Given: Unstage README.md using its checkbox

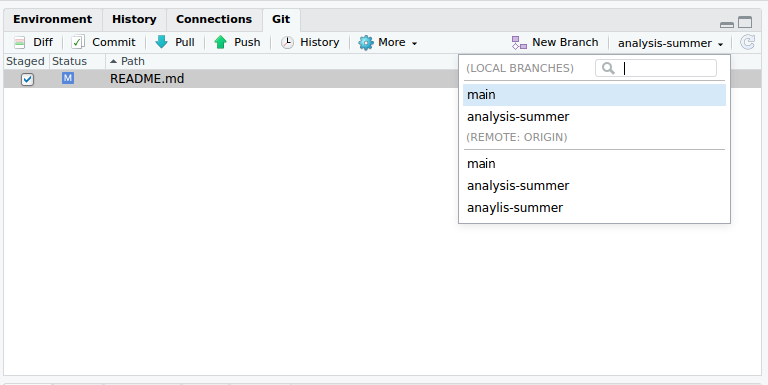Looking at the screenshot, I should [27, 79].
